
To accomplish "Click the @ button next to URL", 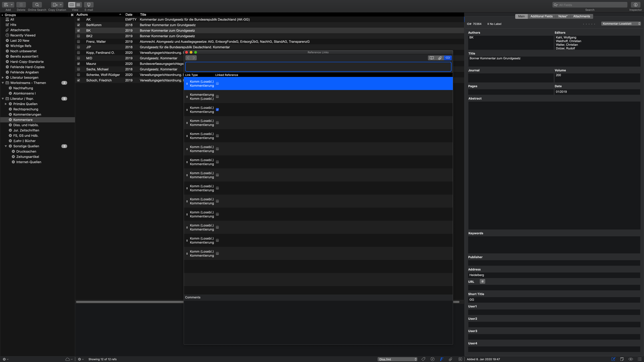I will point(482,282).
